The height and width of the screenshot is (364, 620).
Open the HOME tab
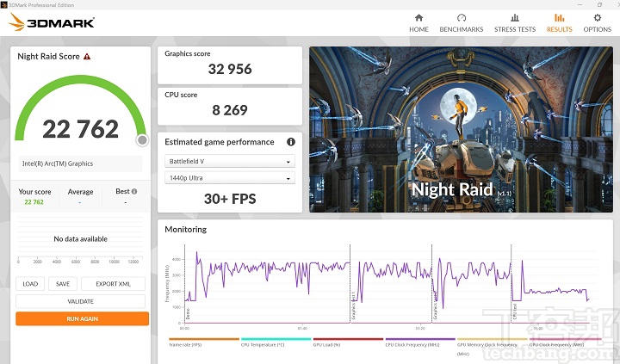418,23
